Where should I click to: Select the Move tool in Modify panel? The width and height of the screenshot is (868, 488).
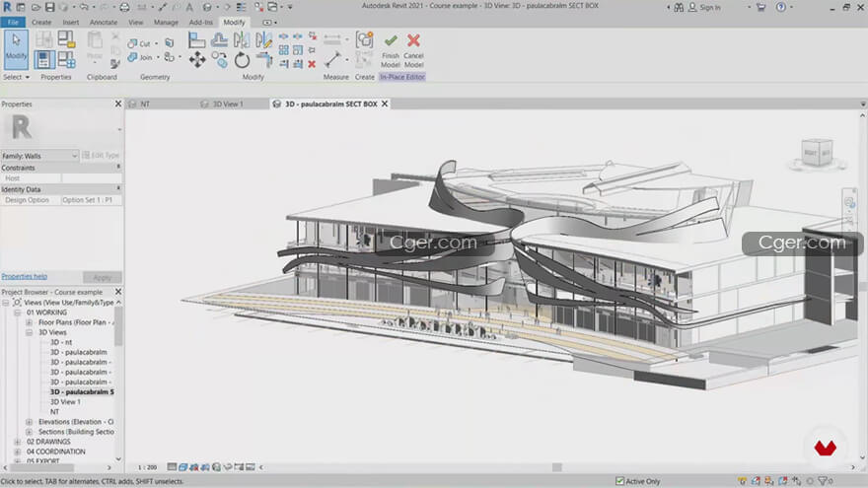pos(197,60)
